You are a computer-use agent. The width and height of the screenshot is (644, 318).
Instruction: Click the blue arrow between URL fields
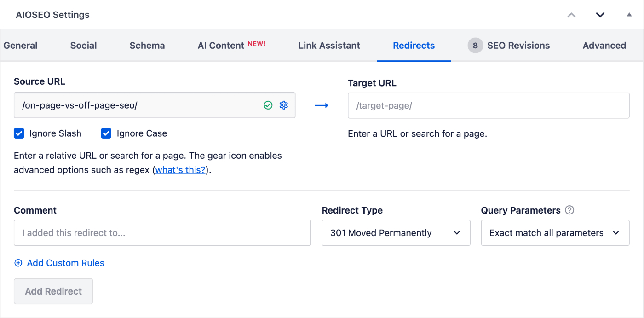322,106
